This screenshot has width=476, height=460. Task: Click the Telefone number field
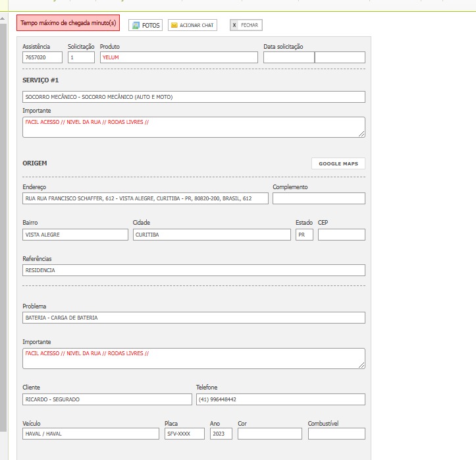(280, 399)
